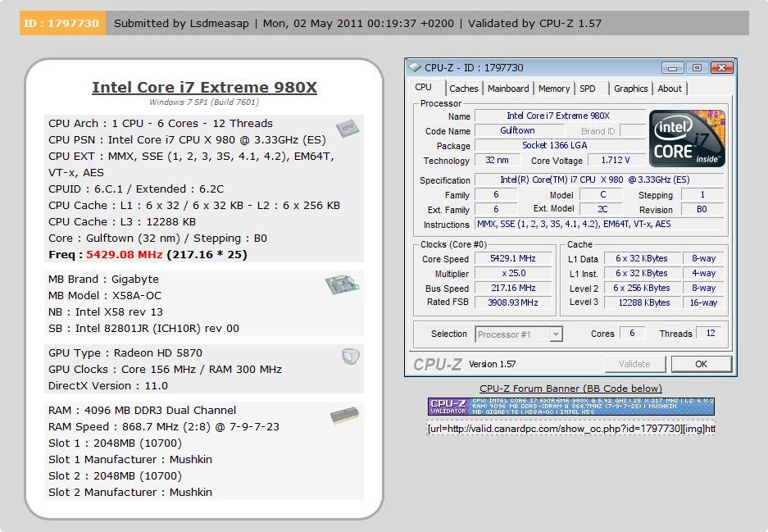This screenshot has height=532, width=768.
Task: Click the CPU-Z logo next to Version 1.57
Action: pos(438,364)
